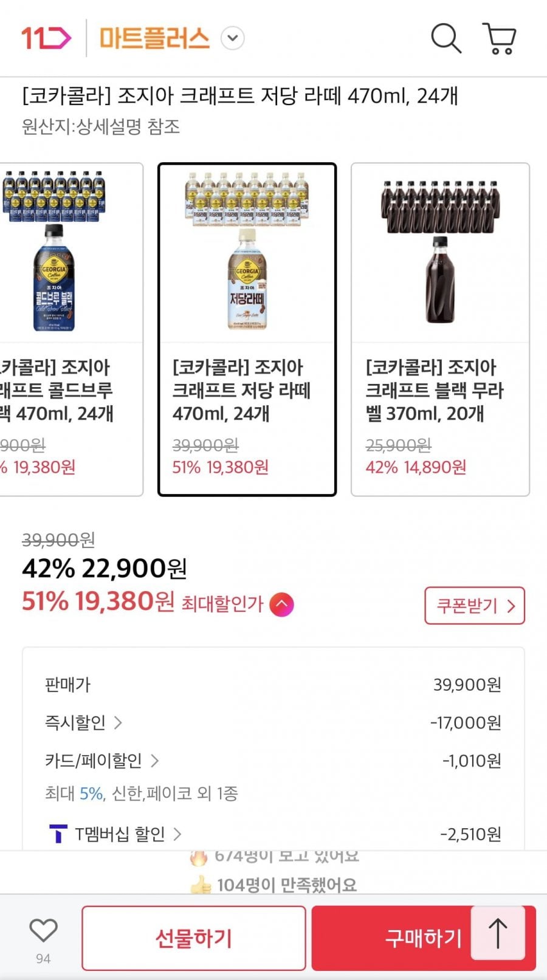
Task: Open 즉시할인 details chevron
Action: tap(118, 722)
